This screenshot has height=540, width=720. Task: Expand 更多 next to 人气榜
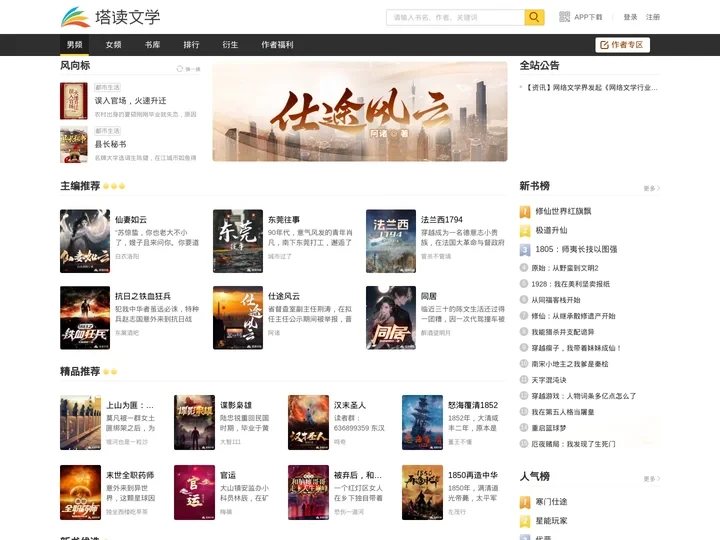tap(652, 478)
